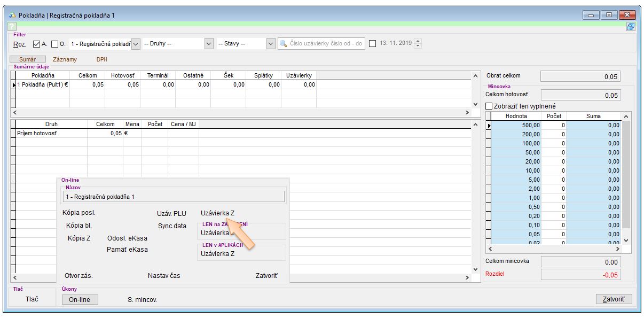Expand the '-- Druhy --' dropdown
This screenshot has height=318, width=644.
point(209,44)
